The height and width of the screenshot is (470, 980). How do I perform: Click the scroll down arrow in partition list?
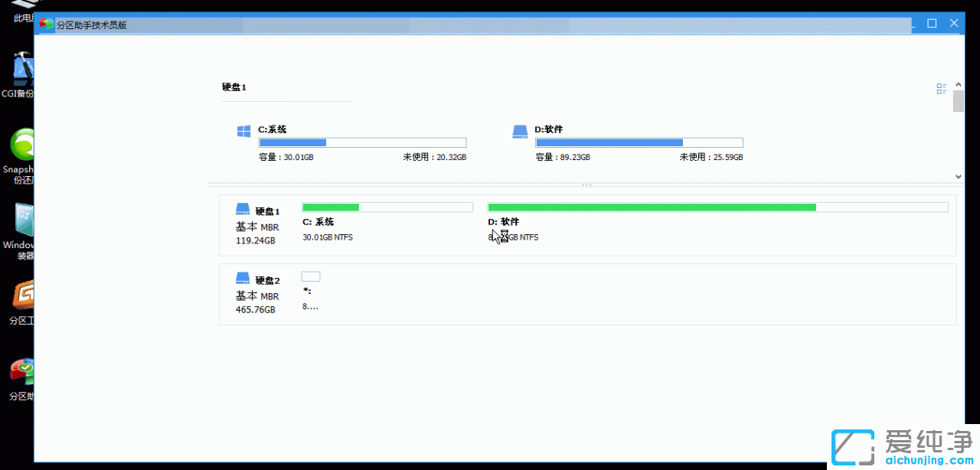pos(959,176)
